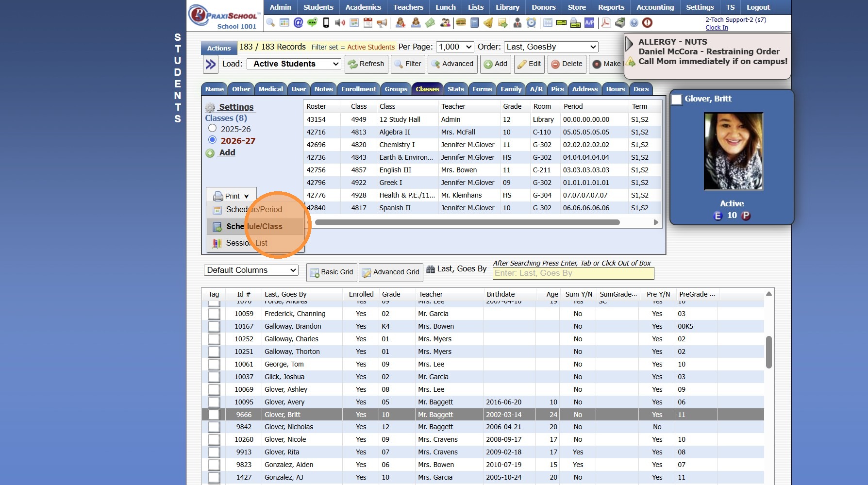Click the binoculars search icon by Last, Goes By
The image size is (868, 485).
click(431, 269)
